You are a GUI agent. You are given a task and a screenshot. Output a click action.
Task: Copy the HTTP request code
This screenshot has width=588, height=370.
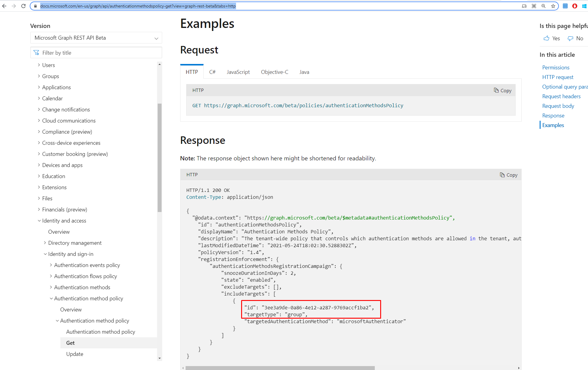click(x=503, y=90)
